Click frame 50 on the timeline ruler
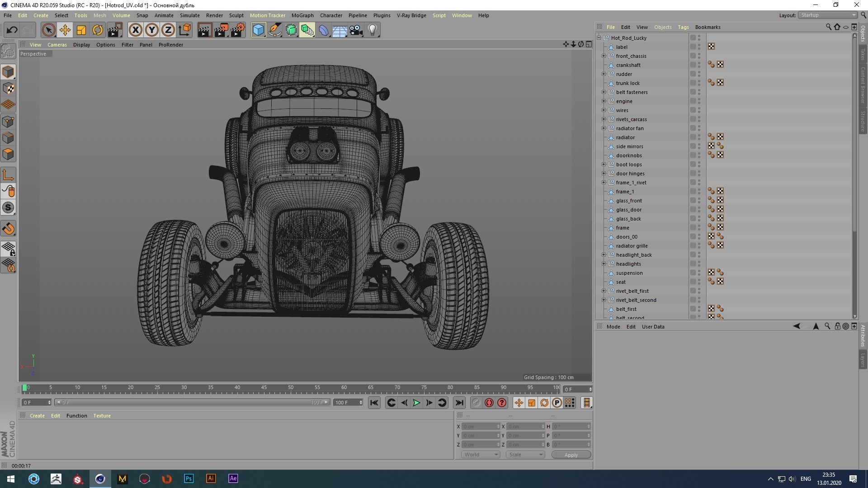 point(291,388)
